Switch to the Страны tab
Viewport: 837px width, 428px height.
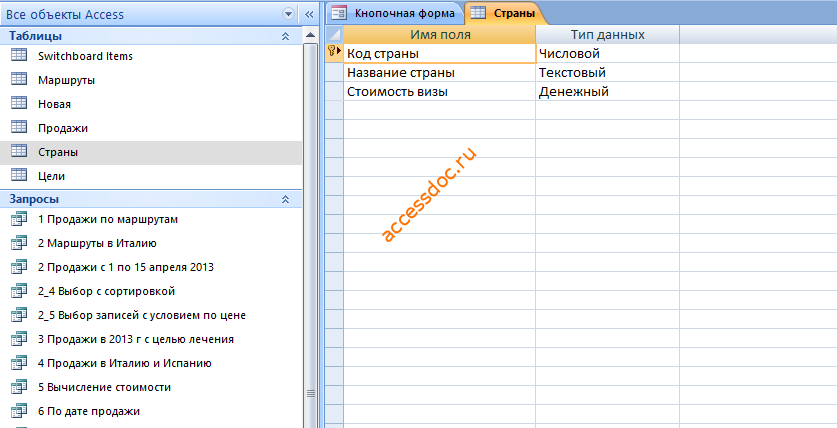tap(507, 13)
